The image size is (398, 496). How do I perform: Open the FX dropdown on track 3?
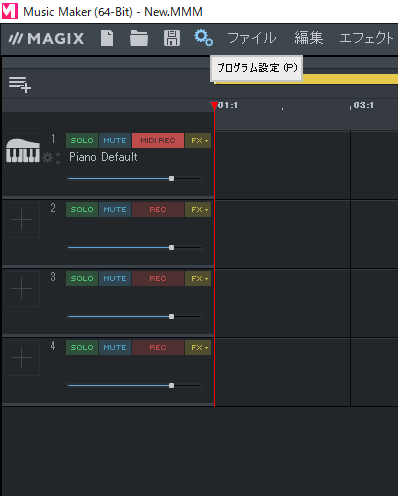198,278
